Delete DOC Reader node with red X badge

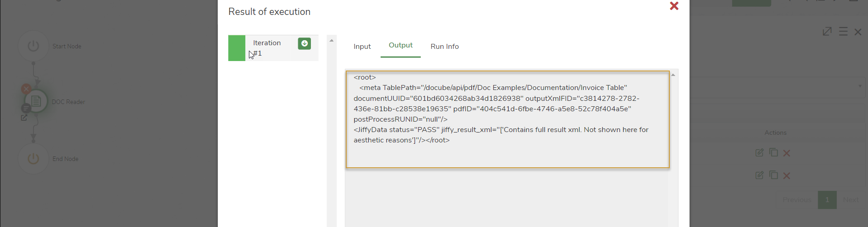coord(26,89)
